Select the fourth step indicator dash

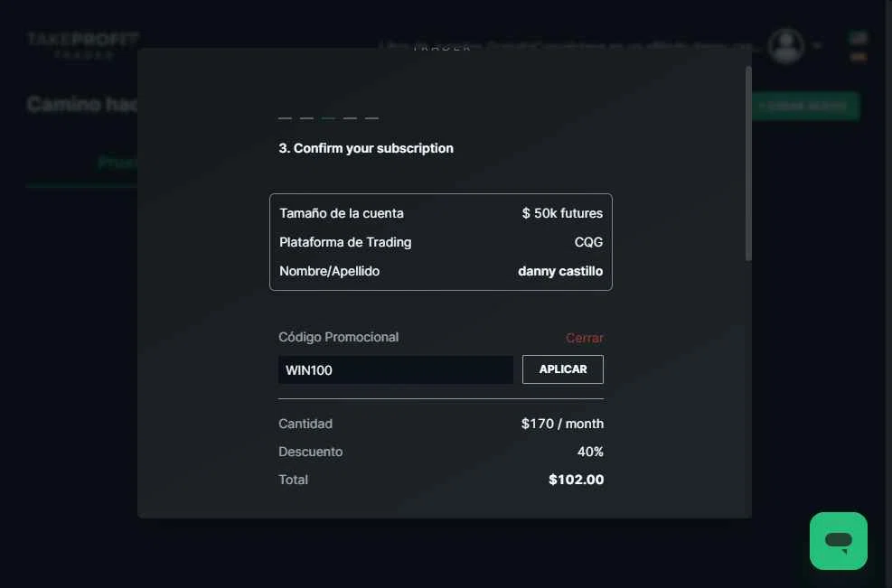click(350, 118)
